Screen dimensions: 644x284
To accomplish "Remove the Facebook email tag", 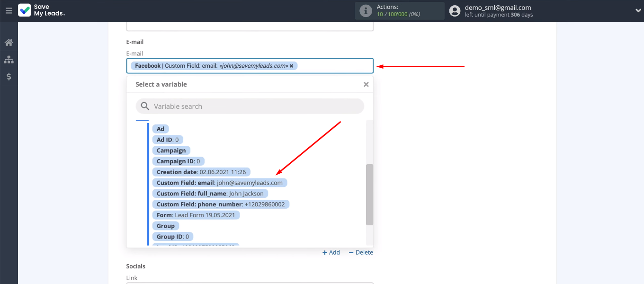I will (x=292, y=66).
